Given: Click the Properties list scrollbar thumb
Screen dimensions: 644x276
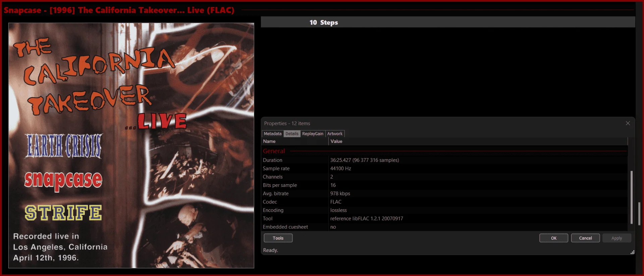Looking at the screenshot, I should [x=632, y=197].
